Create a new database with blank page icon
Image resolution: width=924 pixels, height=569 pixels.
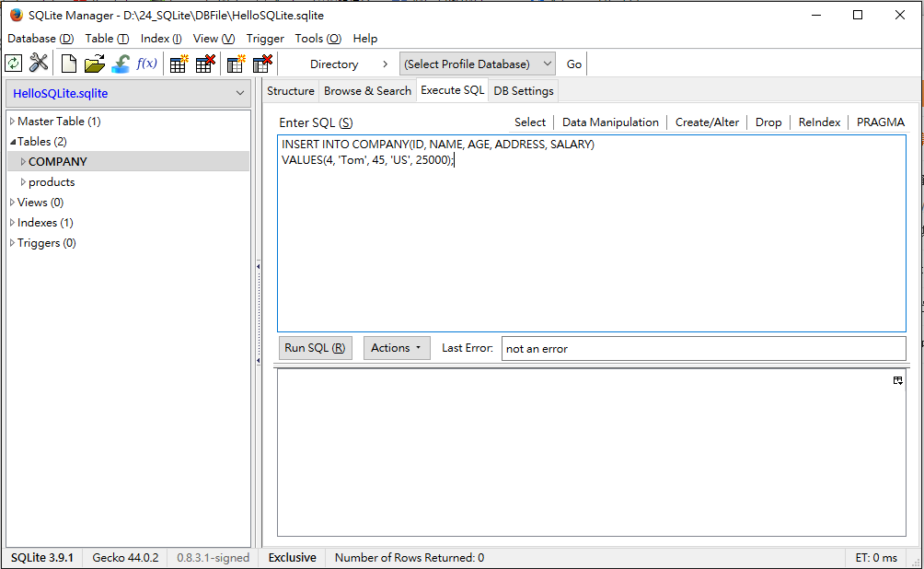[69, 64]
